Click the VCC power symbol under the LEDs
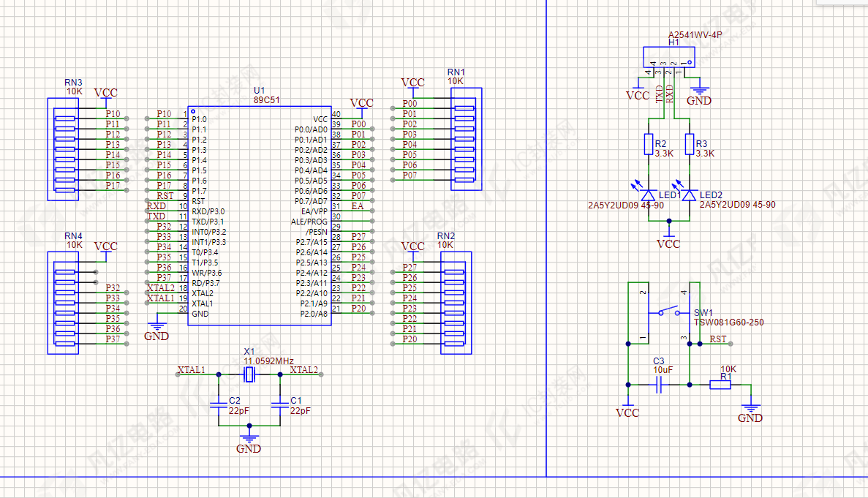 coord(668,238)
